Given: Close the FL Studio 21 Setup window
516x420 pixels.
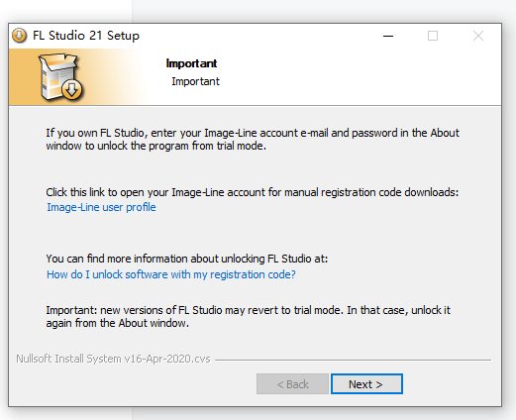Looking at the screenshot, I should point(478,36).
